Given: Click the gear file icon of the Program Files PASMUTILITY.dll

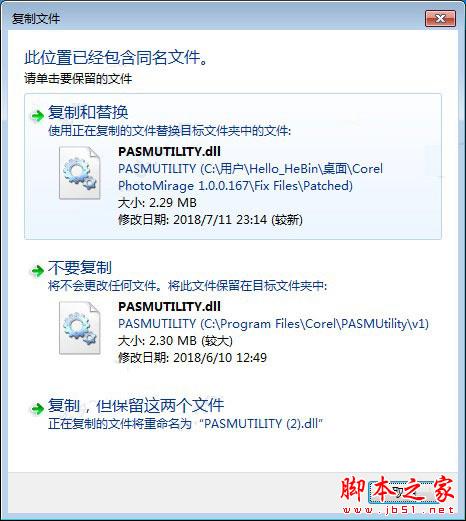Looking at the screenshot, I should [x=80, y=328].
